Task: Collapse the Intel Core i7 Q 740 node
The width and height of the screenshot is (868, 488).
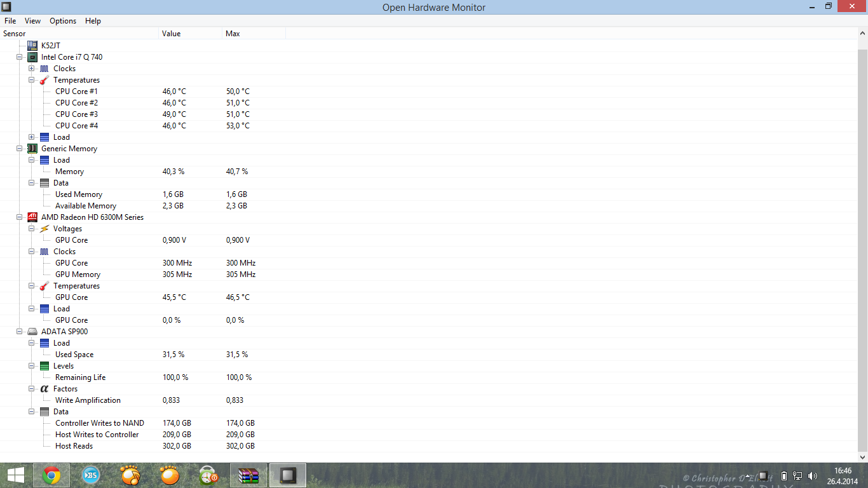Action: pyautogui.click(x=20, y=57)
